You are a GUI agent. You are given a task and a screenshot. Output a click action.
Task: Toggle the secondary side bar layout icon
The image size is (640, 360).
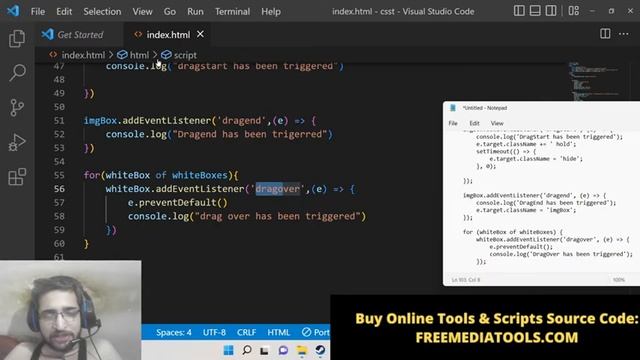551,11
